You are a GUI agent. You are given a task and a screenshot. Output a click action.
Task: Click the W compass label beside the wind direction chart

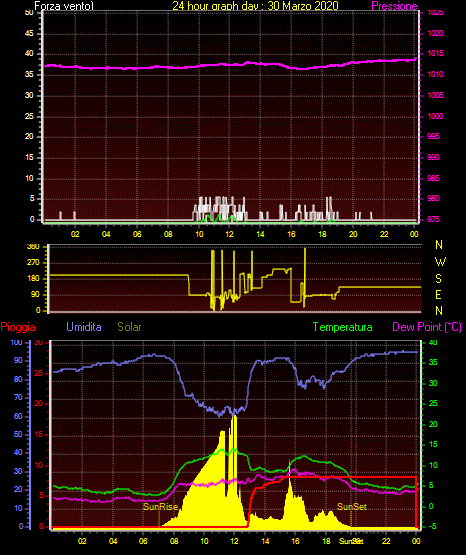pos(440,262)
